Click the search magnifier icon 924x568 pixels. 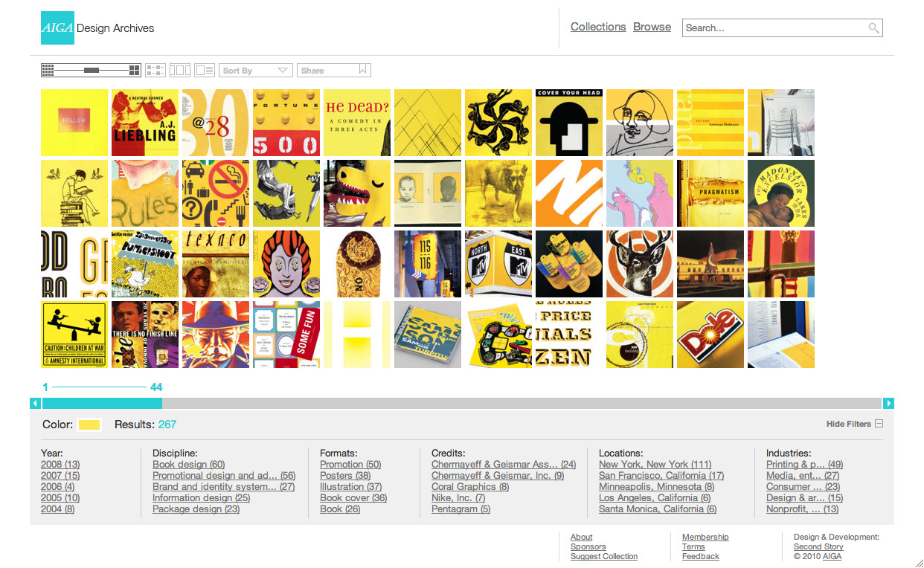tap(873, 28)
